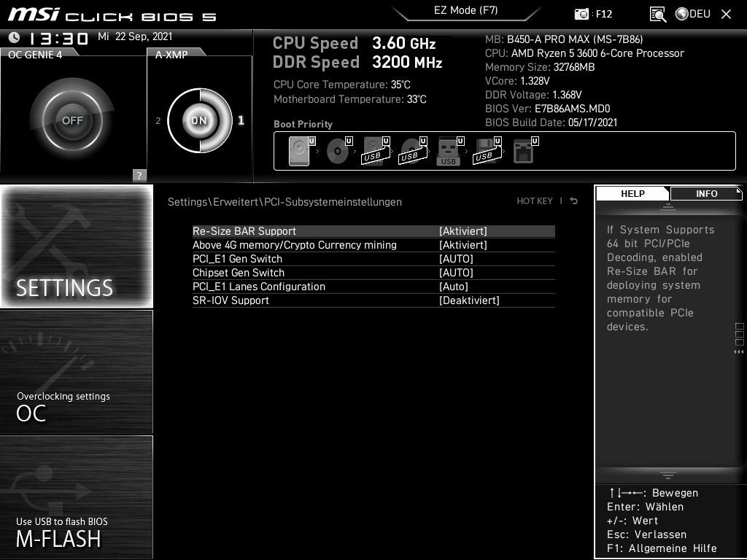The width and height of the screenshot is (747, 560).
Task: Click the USB stick boot device icon
Action: click(x=449, y=149)
